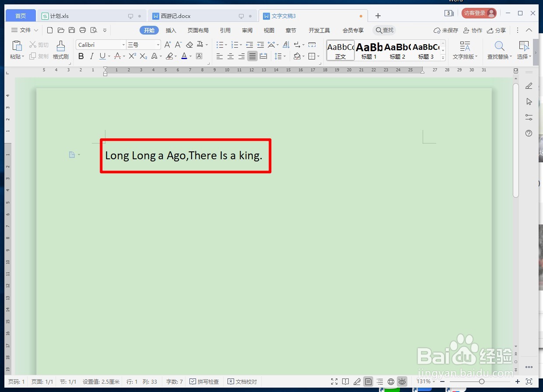Open help question mark in right sidebar
The height and width of the screenshot is (392, 543).
[529, 133]
